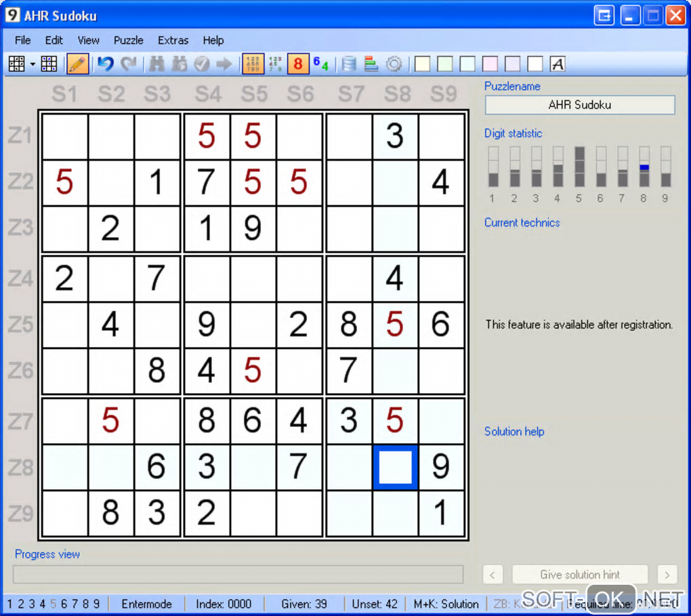Click the new sudoku grid icon

(17, 64)
